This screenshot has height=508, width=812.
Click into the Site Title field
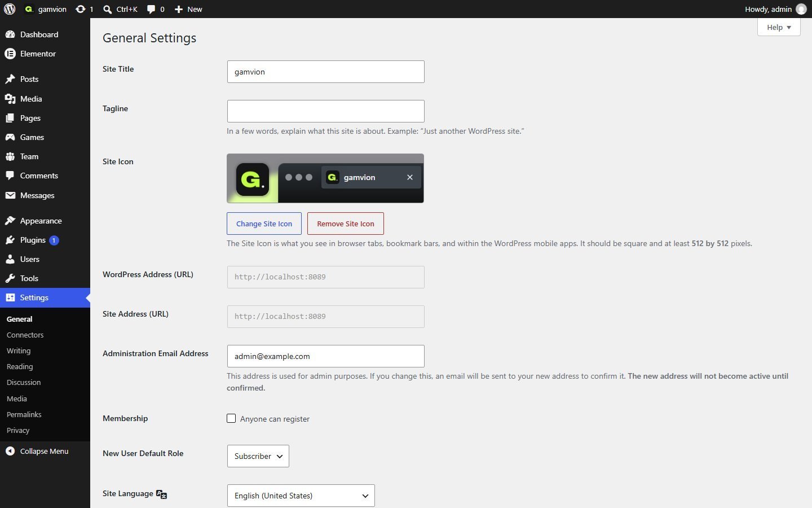pyautogui.click(x=326, y=72)
